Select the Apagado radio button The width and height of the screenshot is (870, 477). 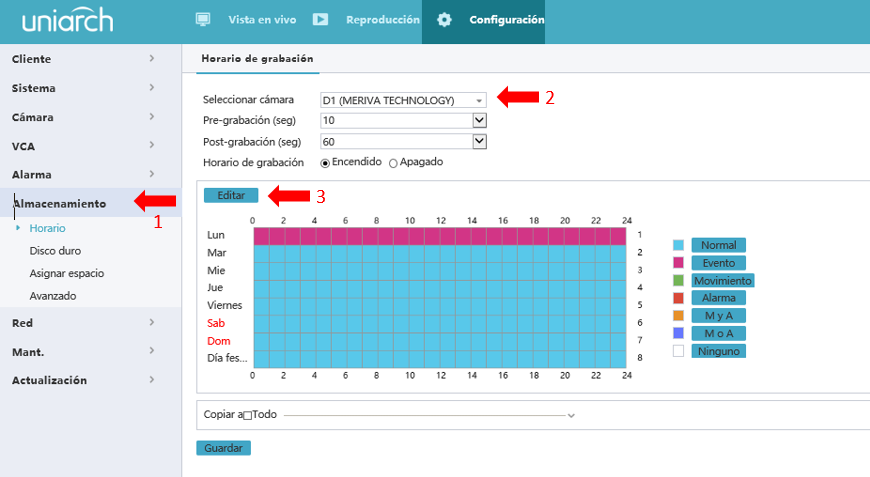pyautogui.click(x=393, y=162)
